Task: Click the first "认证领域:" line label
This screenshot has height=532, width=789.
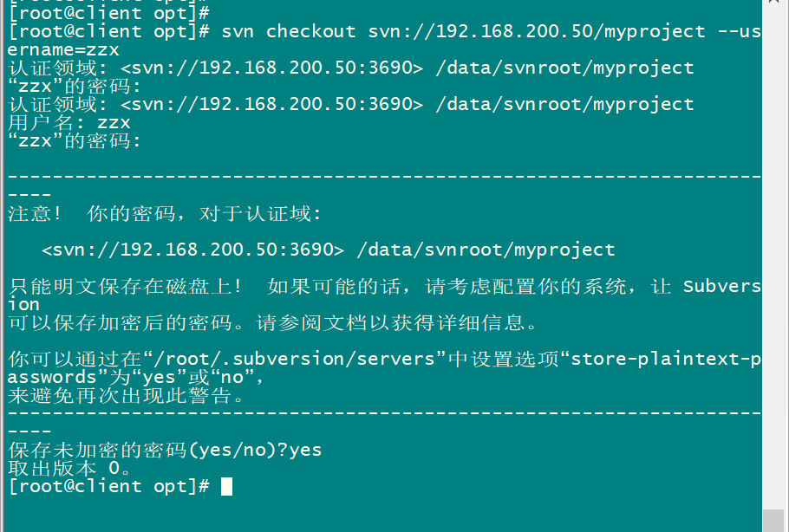Action: [58, 68]
